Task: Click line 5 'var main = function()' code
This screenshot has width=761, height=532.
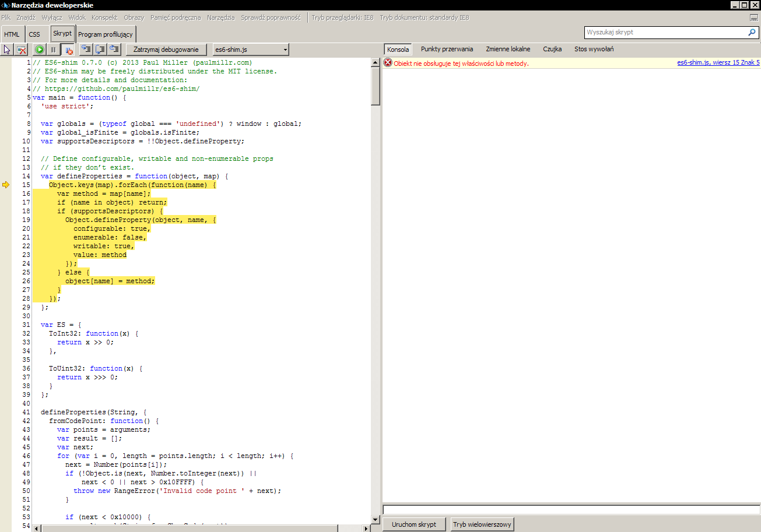Action: pyautogui.click(x=79, y=97)
